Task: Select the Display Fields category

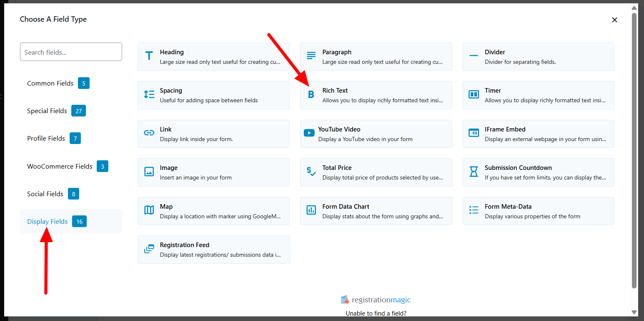Action: click(48, 222)
